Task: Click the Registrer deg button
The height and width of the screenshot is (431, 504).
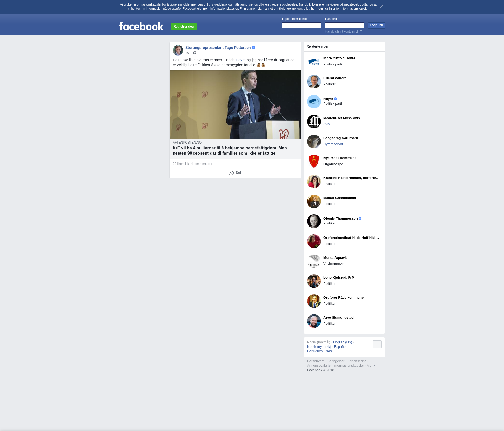Action: click(183, 27)
